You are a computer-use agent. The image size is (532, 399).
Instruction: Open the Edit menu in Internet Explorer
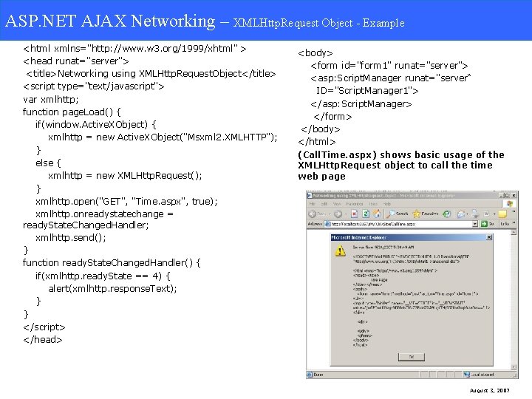click(324, 204)
